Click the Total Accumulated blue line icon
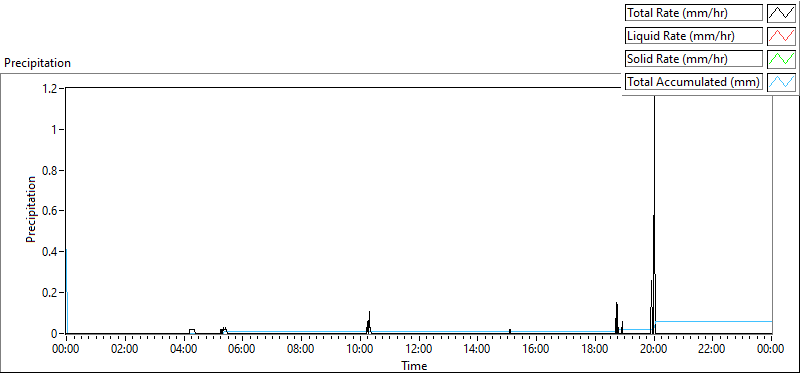The image size is (800, 373). 781,81
